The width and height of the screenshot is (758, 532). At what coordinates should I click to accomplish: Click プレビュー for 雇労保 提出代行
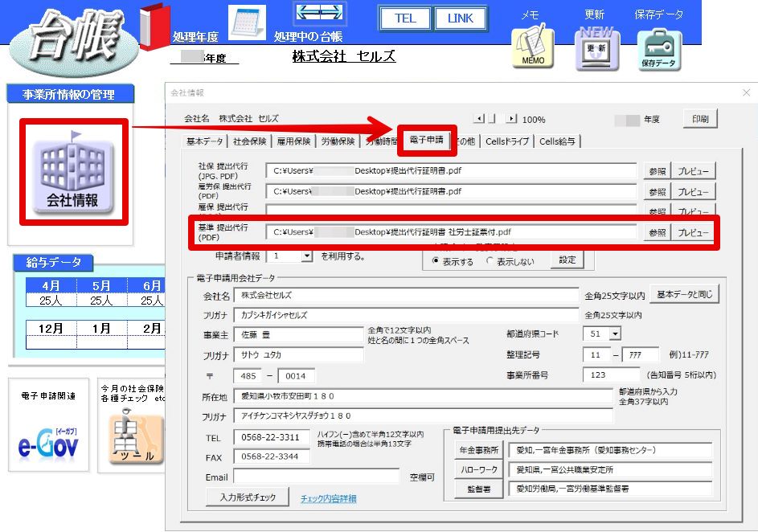tap(693, 192)
